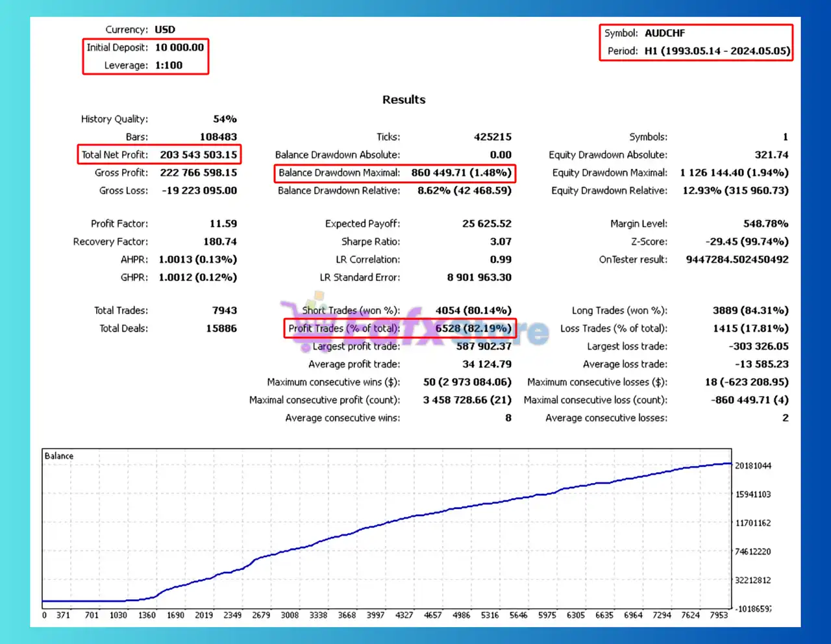This screenshot has width=831, height=644.
Task: Click the Largest loss trade value
Action: 758,346
